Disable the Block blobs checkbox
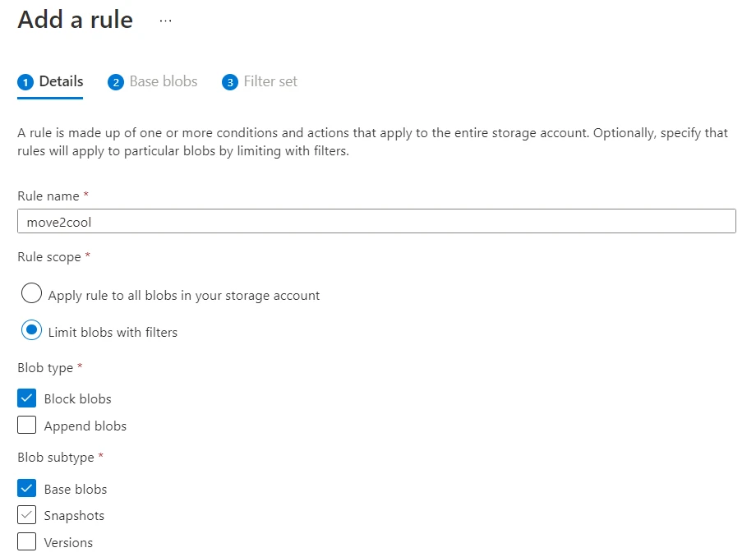Viewport: 756px width, 557px height. (25, 398)
